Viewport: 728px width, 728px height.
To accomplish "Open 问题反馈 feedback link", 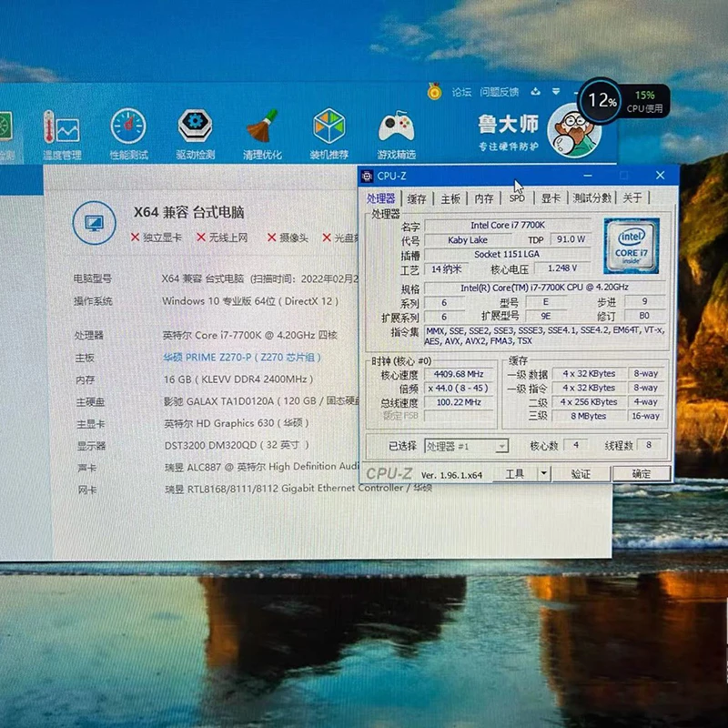I will click(499, 92).
